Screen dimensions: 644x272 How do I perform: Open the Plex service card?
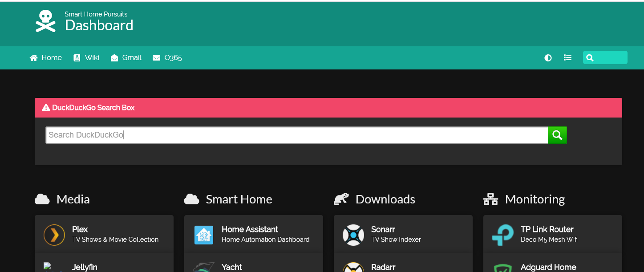pos(104,234)
